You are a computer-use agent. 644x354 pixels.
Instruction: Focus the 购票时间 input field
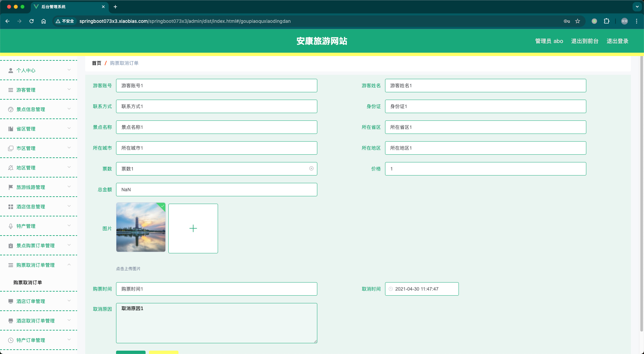[x=217, y=289]
